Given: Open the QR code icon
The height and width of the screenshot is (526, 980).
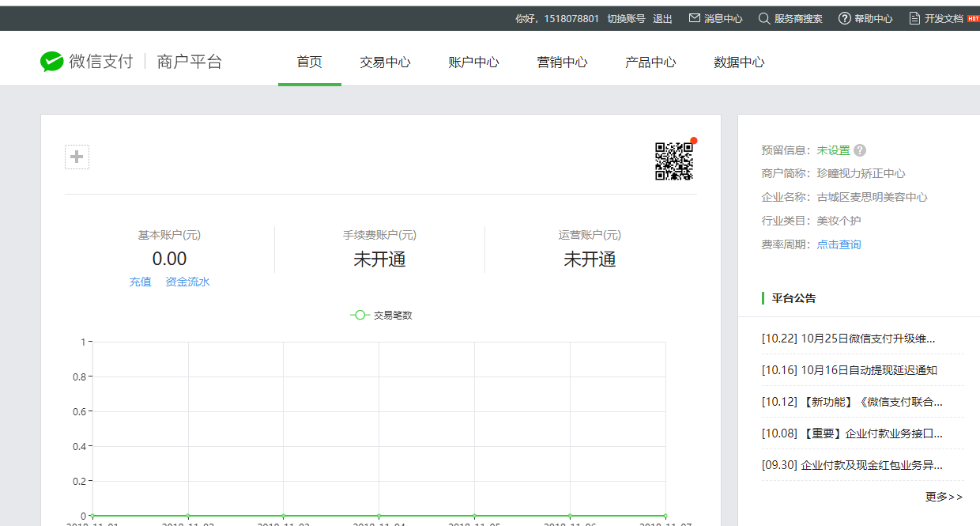Looking at the screenshot, I should click(x=673, y=161).
